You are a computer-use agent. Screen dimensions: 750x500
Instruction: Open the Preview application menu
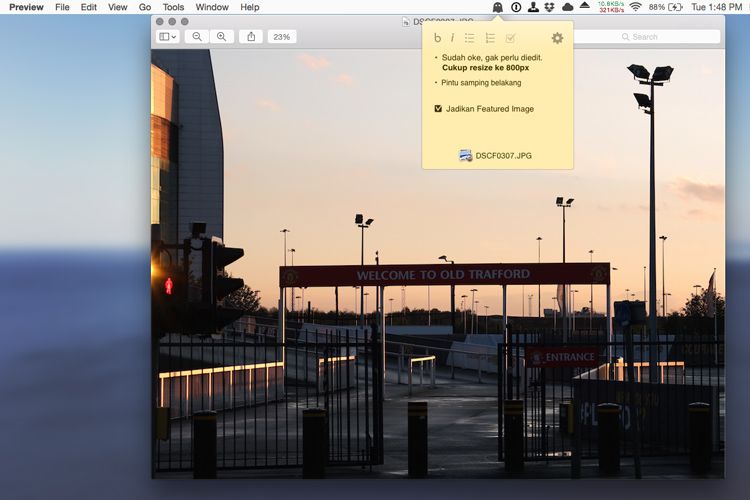[26, 7]
